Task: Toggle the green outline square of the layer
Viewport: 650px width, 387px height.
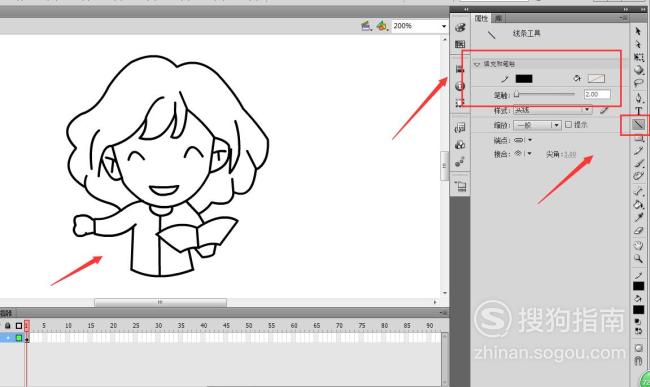Action: pos(19,338)
